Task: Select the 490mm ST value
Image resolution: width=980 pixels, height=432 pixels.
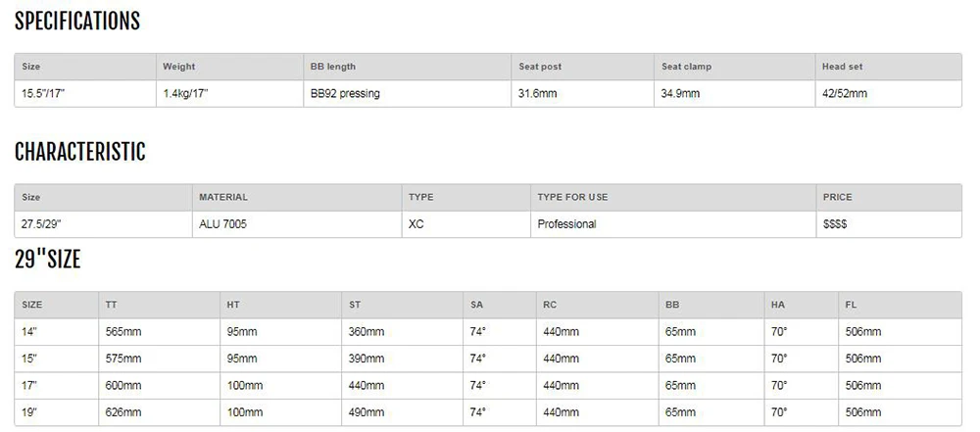Action: point(367,412)
